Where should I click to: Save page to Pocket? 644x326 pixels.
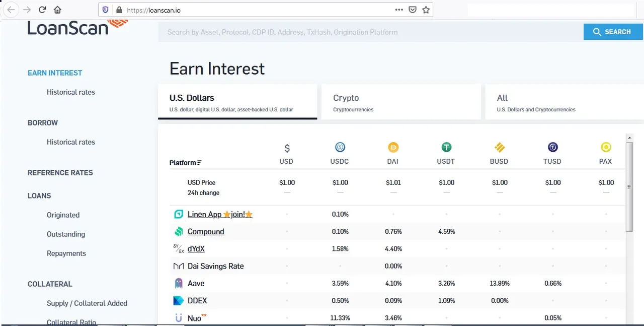pyautogui.click(x=413, y=10)
